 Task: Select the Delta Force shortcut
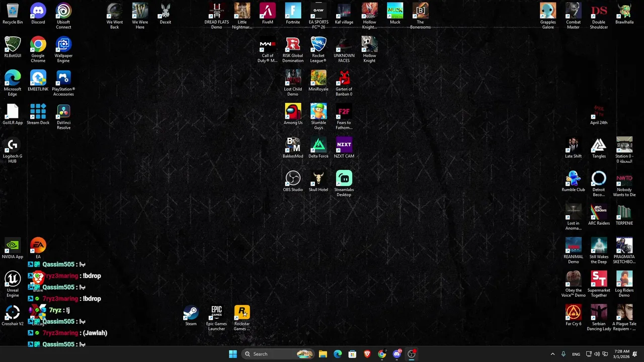(x=318, y=148)
